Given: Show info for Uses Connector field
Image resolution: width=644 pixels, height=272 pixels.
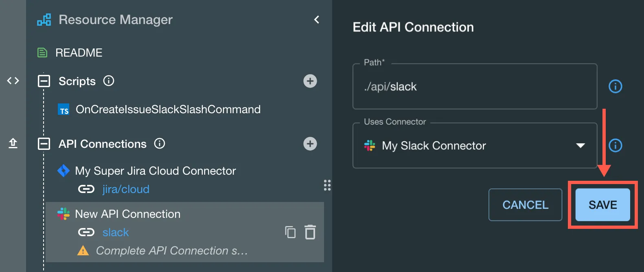Looking at the screenshot, I should point(615,145).
